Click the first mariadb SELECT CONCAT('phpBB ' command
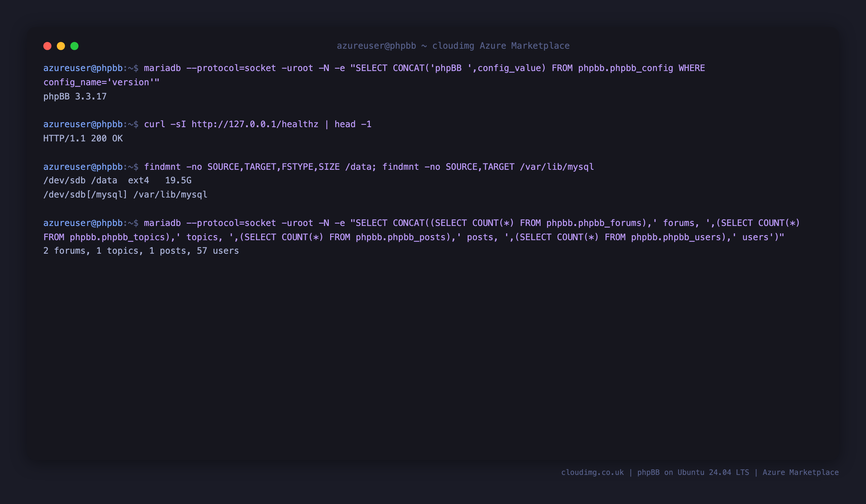The image size is (866, 504). [424, 68]
